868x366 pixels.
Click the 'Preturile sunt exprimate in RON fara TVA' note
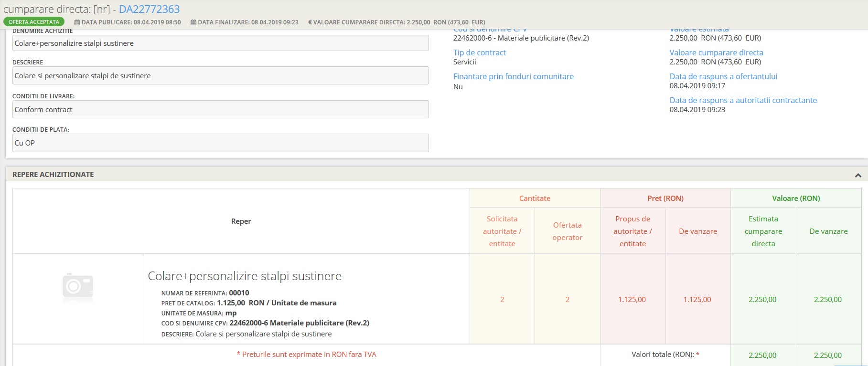point(307,355)
